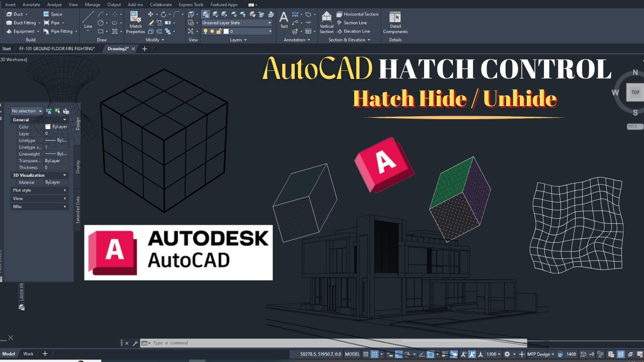Viewport: 644px width, 362px height.
Task: Switch to FF-101 GROUND FLOOR FIRE FIGHTING tab
Action: pyautogui.click(x=57, y=49)
